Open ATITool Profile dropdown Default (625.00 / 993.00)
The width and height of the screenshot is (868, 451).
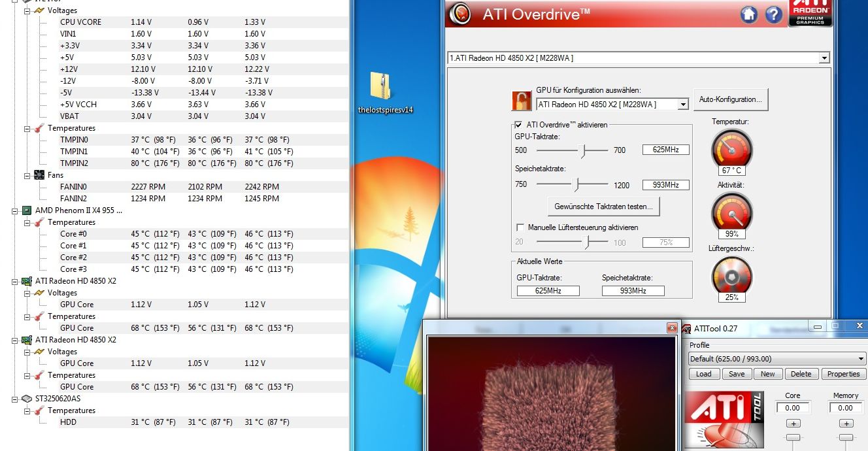777,359
